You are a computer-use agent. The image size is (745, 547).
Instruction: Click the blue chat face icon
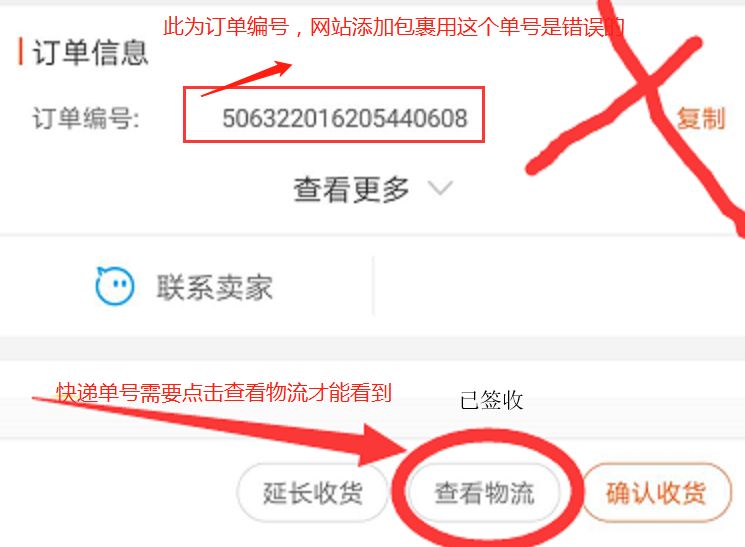[115, 285]
